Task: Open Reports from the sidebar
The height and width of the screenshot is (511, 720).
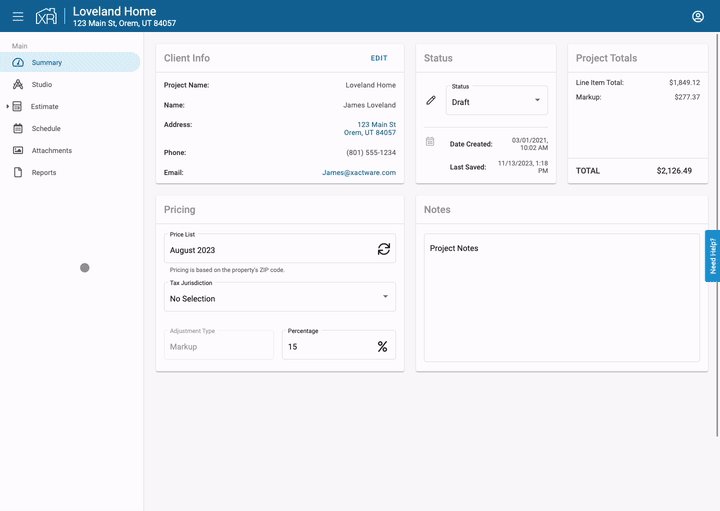Action: [x=44, y=173]
